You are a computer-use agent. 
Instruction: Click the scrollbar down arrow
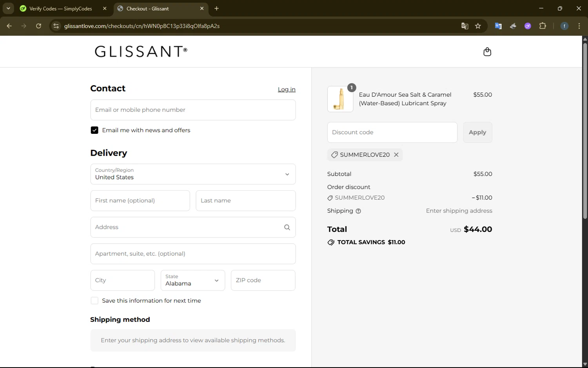click(585, 364)
